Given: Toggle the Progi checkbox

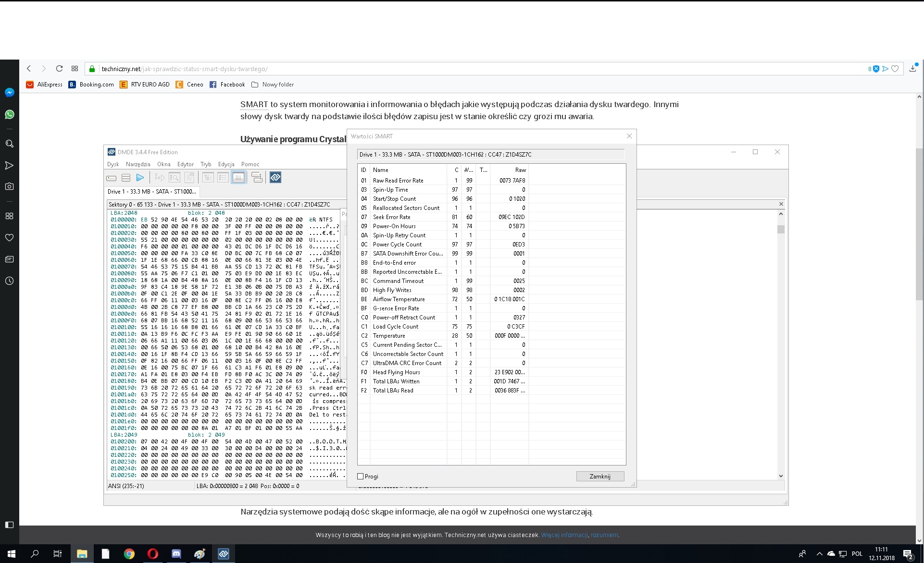Looking at the screenshot, I should click(361, 477).
